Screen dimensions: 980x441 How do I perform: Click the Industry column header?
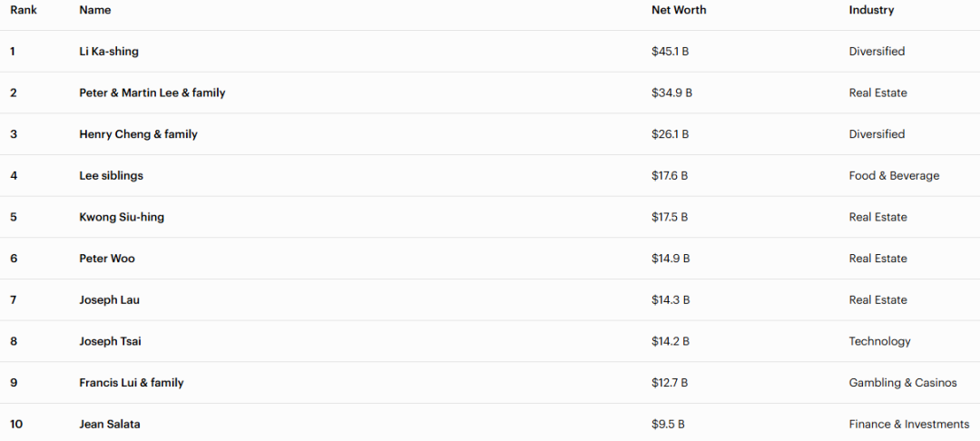point(871,10)
